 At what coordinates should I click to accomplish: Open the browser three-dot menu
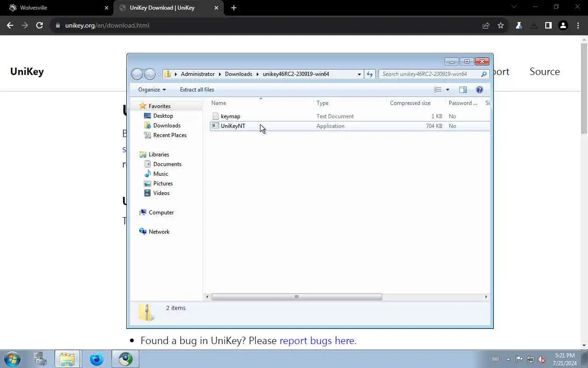tap(578, 25)
